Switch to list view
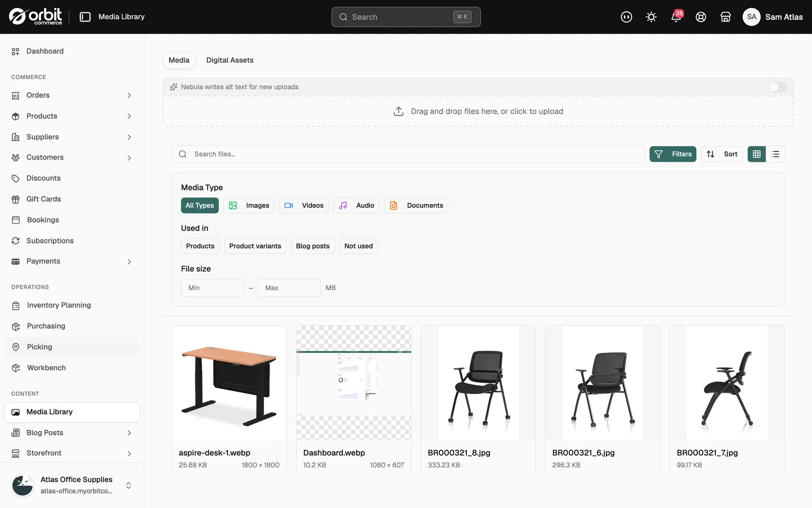The width and height of the screenshot is (812, 508). 775,154
